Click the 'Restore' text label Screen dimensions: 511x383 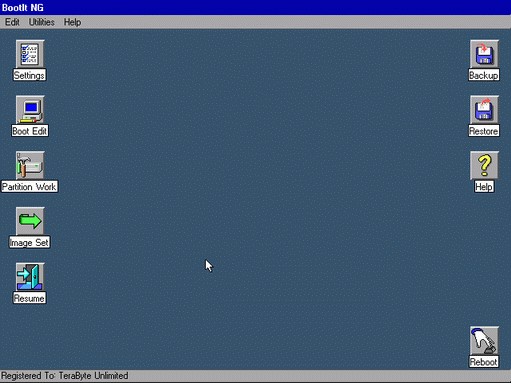484,131
